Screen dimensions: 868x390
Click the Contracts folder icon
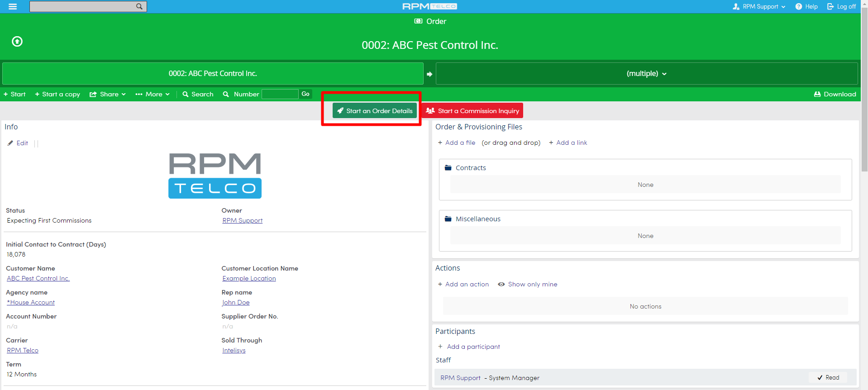tap(448, 168)
